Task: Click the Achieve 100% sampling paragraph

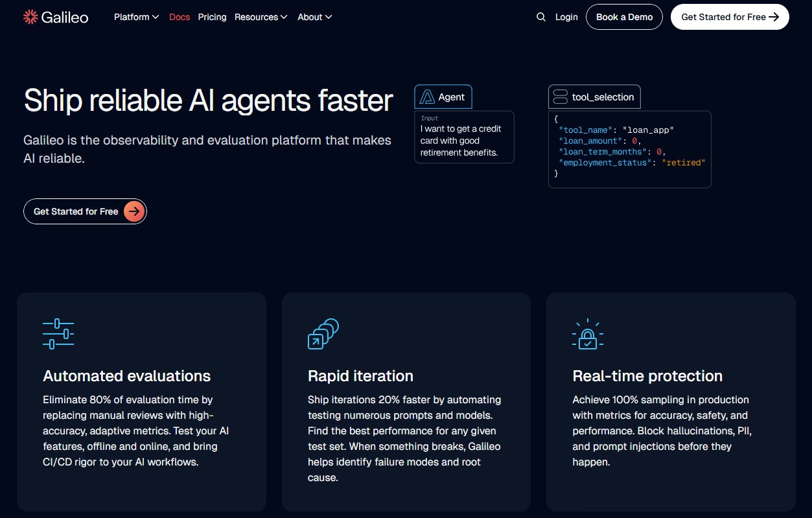Action: (x=662, y=431)
